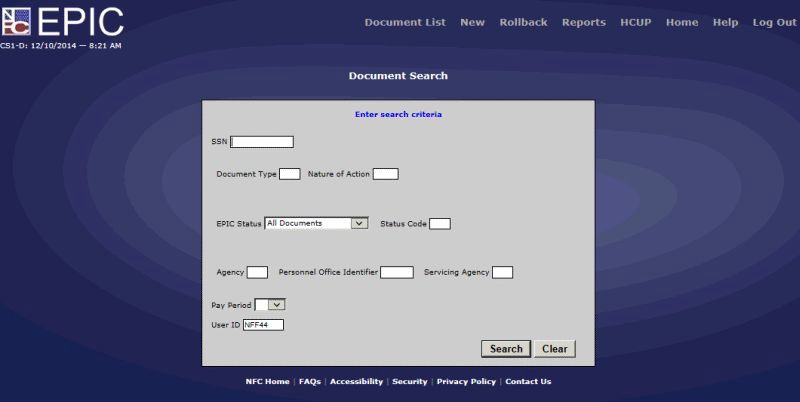Open the Security footer link
The image size is (800, 402).
[410, 382]
